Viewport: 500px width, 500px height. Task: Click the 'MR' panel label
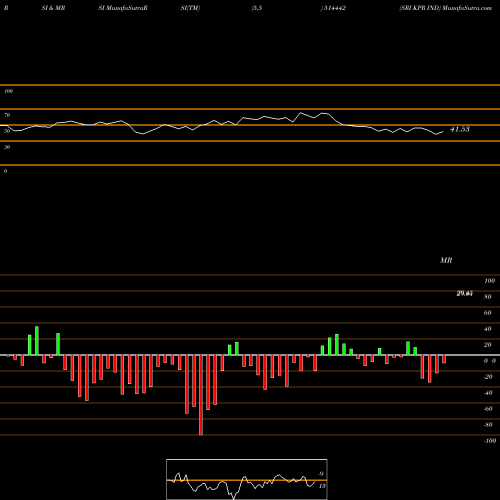coord(446,260)
